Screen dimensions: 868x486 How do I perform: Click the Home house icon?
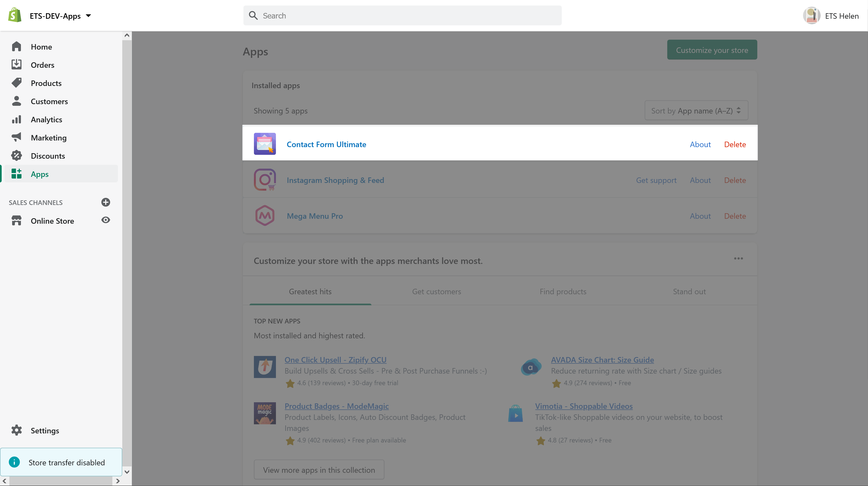click(16, 47)
